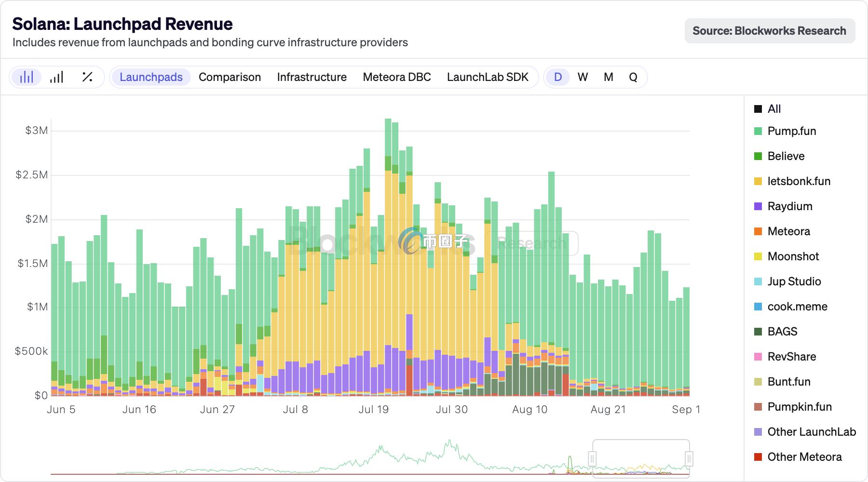This screenshot has height=482, width=868.
Task: Click the Source: Blockworks Research button
Action: 769,31
